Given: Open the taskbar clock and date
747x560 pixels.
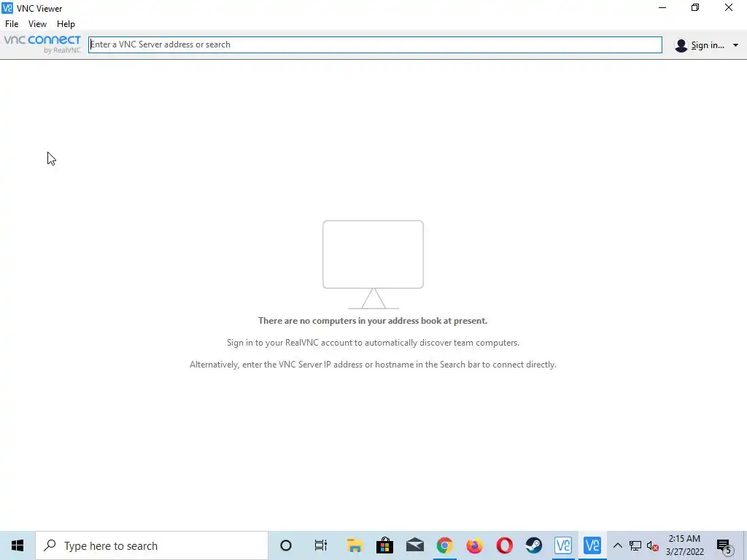Looking at the screenshot, I should [x=684, y=545].
